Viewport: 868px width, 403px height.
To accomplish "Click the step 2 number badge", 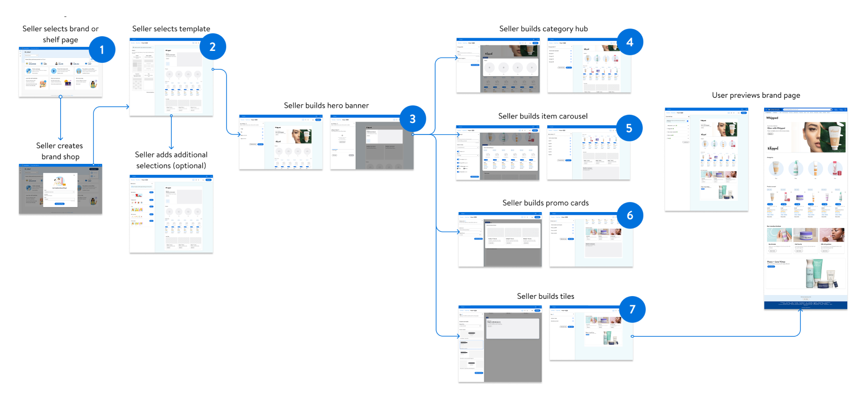I will pos(212,47).
